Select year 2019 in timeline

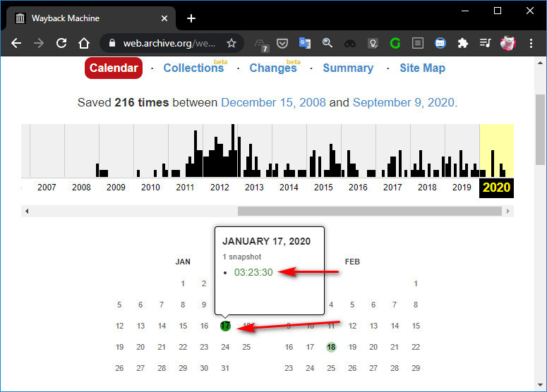pyautogui.click(x=462, y=188)
